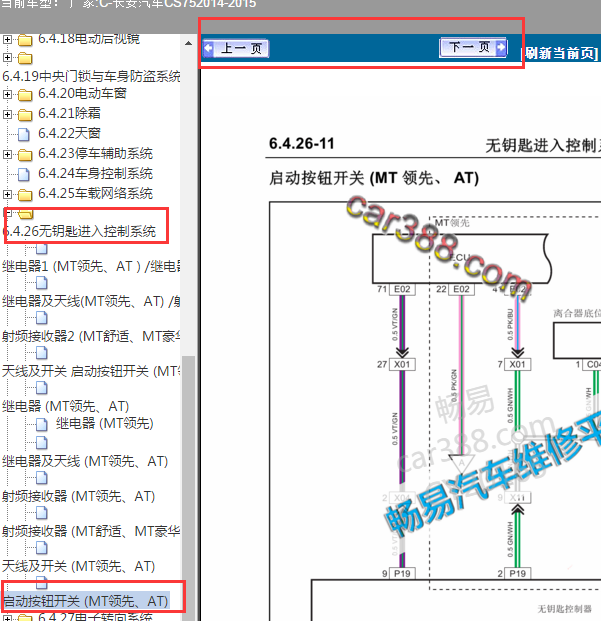The width and height of the screenshot is (601, 621).
Task: Click tree panel scrollbar up arrow
Action: point(188,43)
